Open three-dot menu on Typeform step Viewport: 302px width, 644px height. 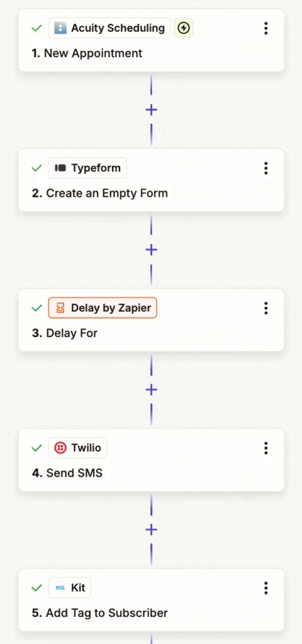pos(266,168)
